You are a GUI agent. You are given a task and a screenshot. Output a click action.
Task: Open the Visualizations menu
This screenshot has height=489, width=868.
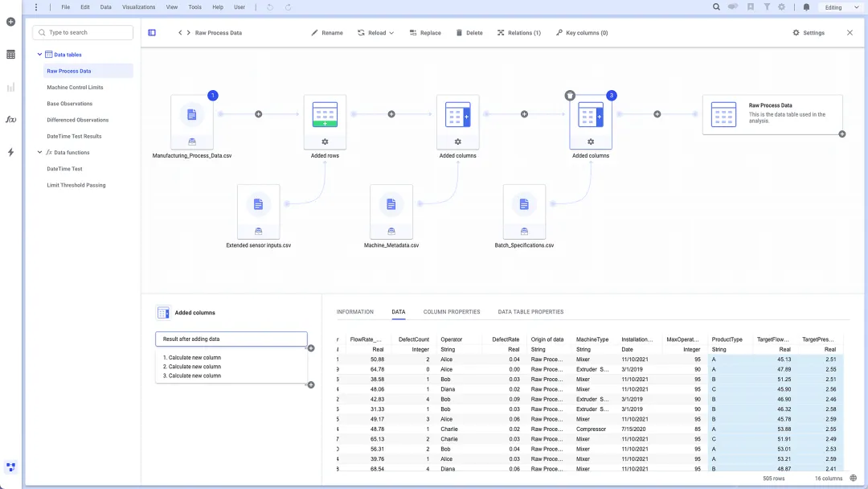(x=138, y=7)
